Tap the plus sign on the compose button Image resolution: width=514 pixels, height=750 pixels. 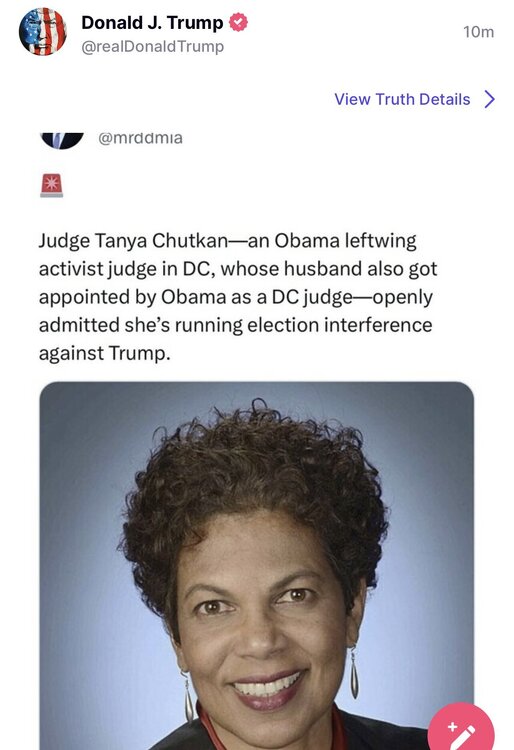click(452, 728)
